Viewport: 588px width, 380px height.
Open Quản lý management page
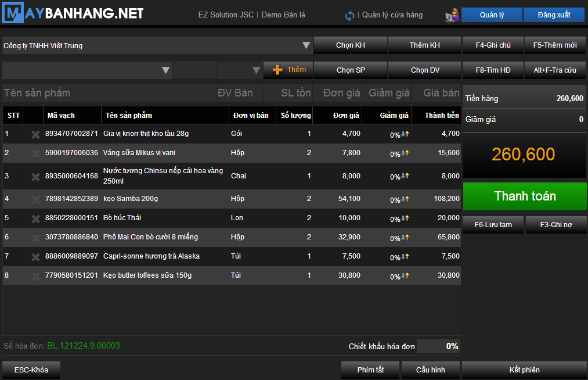tap(491, 15)
